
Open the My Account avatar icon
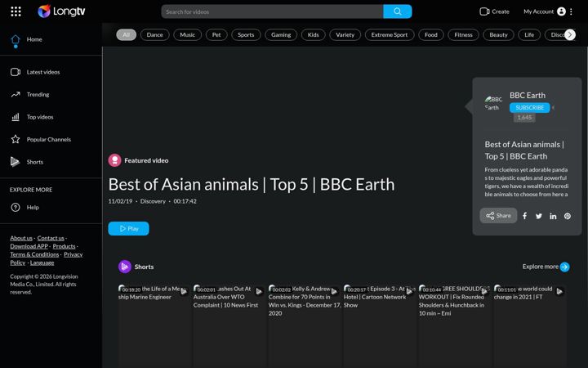pos(561,11)
